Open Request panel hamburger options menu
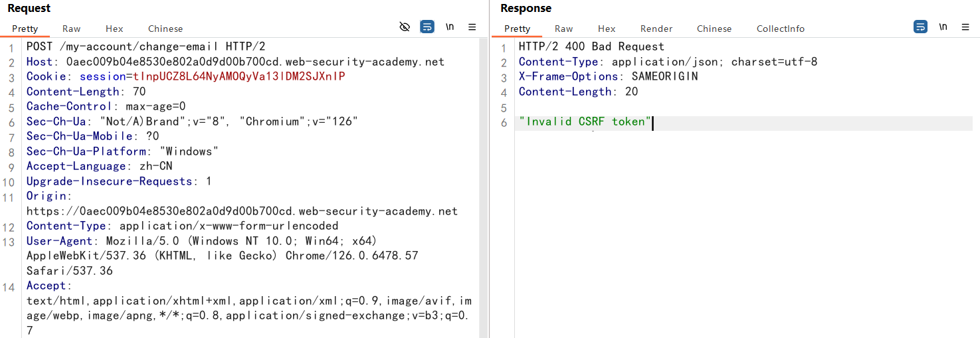This screenshot has height=338, width=980. pyautogui.click(x=472, y=27)
